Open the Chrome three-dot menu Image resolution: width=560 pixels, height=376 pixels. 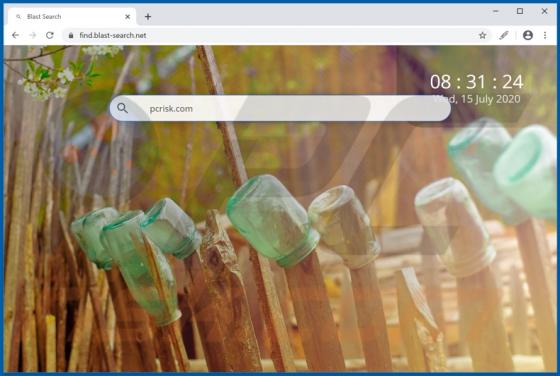click(x=545, y=35)
